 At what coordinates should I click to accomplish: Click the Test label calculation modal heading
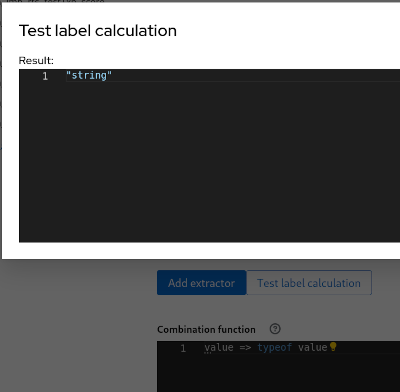[x=98, y=31]
